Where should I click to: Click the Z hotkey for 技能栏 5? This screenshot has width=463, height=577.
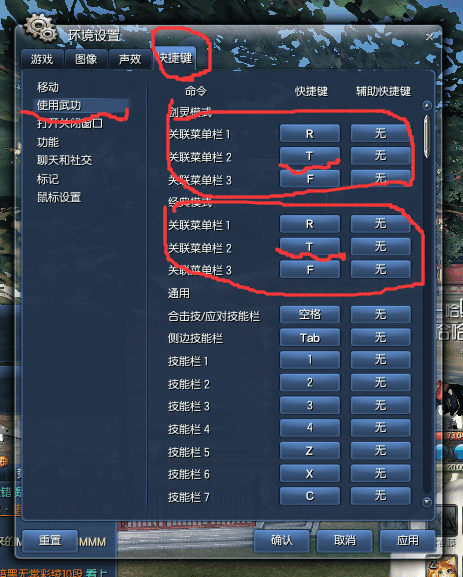point(310,451)
